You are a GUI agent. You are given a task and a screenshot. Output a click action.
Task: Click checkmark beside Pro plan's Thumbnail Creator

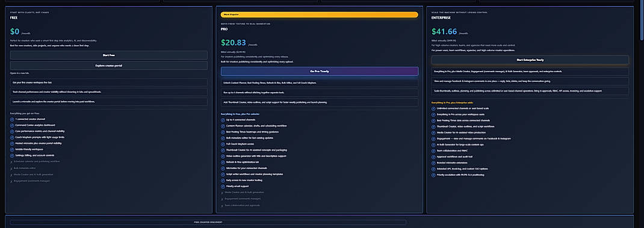[223, 150]
